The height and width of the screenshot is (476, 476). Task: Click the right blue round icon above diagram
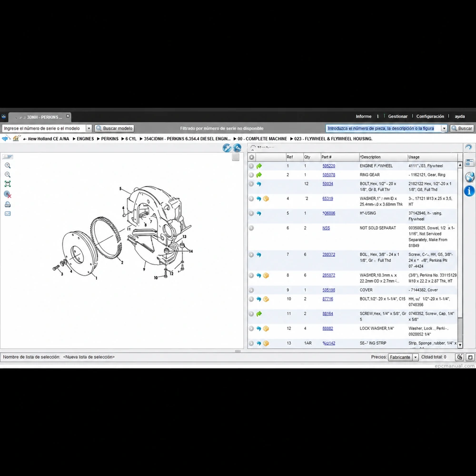(x=237, y=148)
